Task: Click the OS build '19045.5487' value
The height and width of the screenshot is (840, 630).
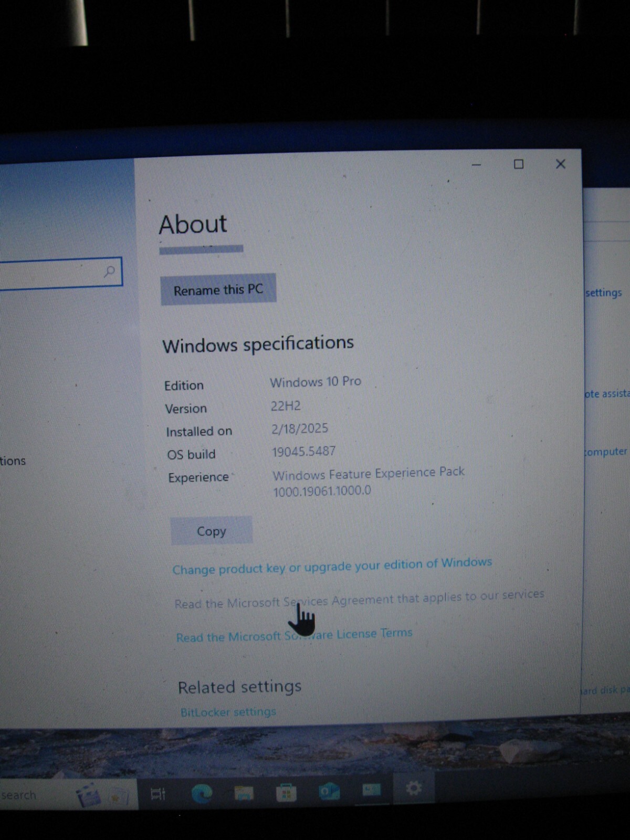Action: click(304, 451)
